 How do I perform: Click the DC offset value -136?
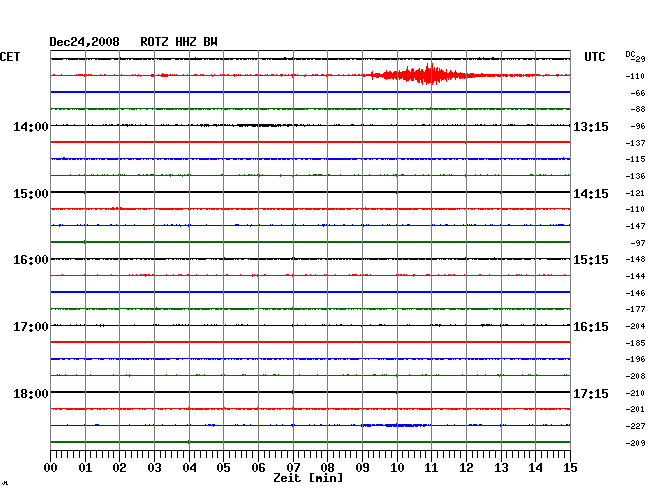[635, 177]
